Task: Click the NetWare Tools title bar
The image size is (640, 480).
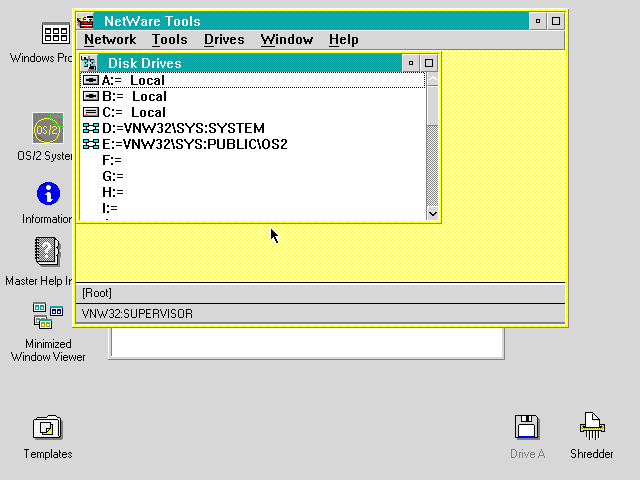Action: [x=311, y=21]
